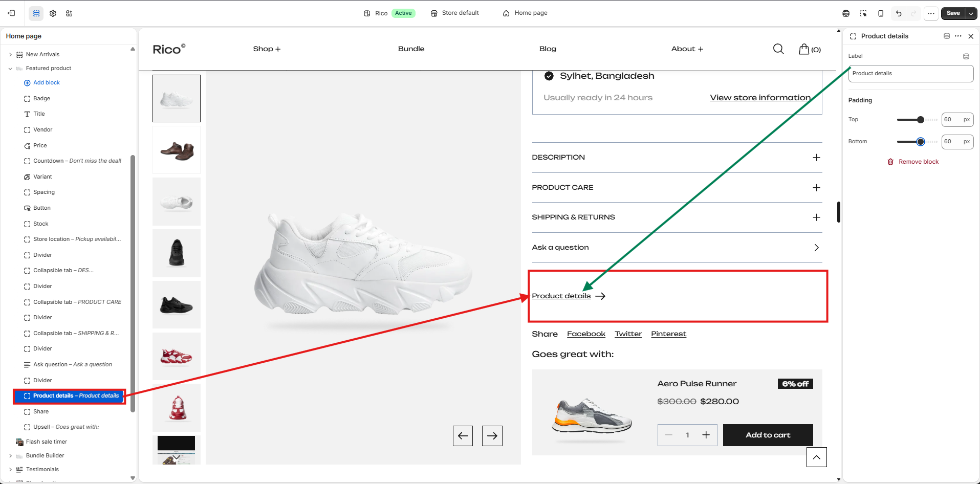This screenshot has width=980, height=484.
Task: Open the Rico Active theme selector
Action: tap(389, 13)
